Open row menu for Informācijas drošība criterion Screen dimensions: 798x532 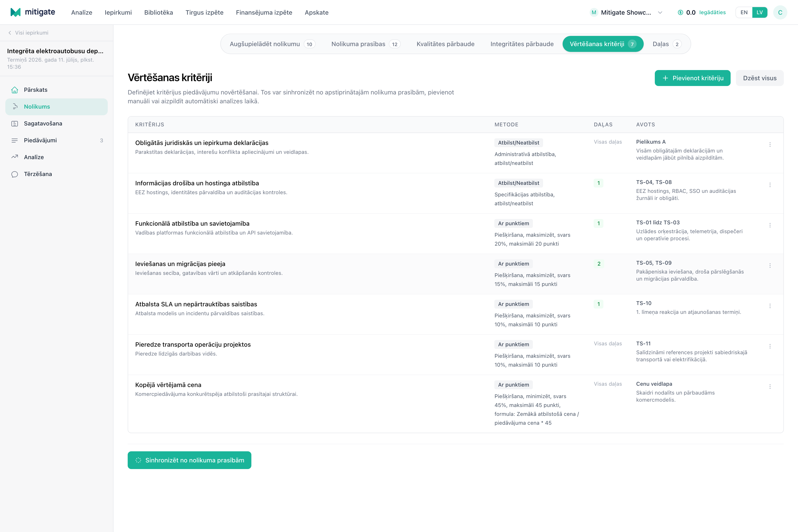(x=770, y=185)
